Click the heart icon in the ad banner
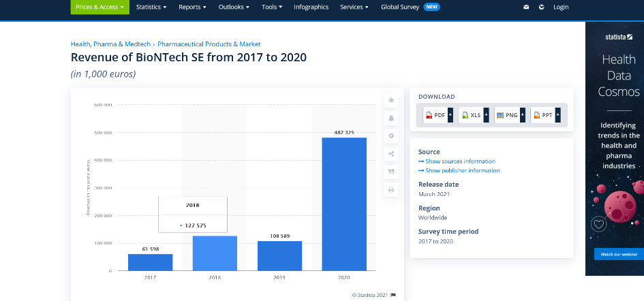The image size is (644, 301). coord(598,224)
